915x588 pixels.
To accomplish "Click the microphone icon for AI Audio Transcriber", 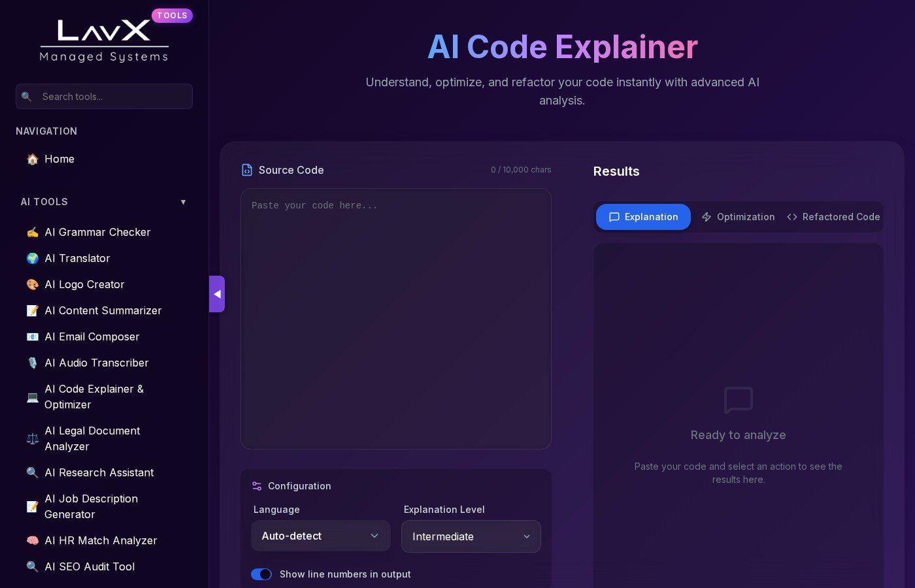I will click(32, 363).
